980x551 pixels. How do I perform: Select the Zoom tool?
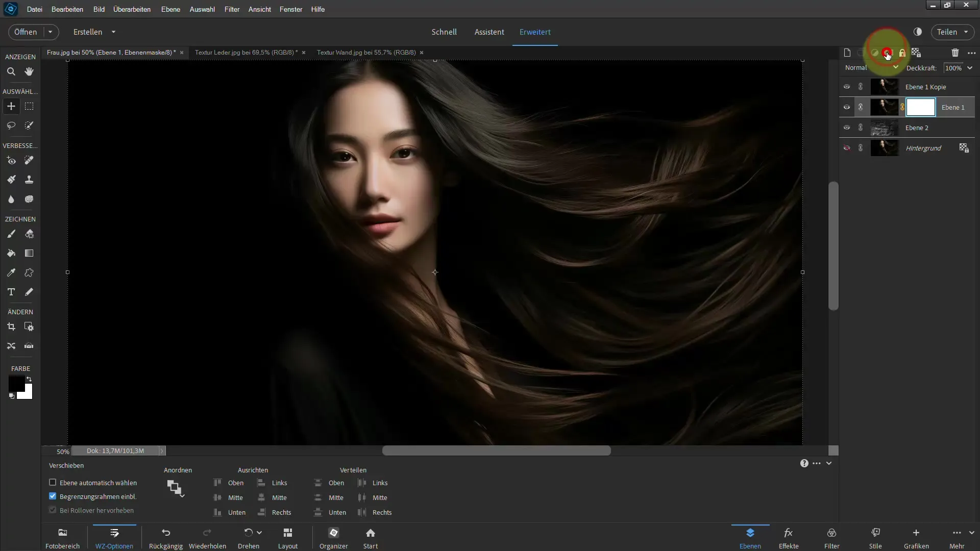11,71
